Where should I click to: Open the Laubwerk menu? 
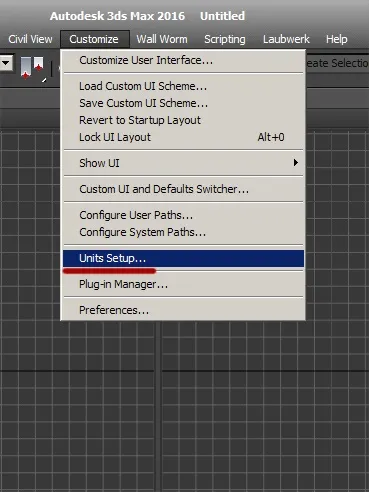point(286,39)
